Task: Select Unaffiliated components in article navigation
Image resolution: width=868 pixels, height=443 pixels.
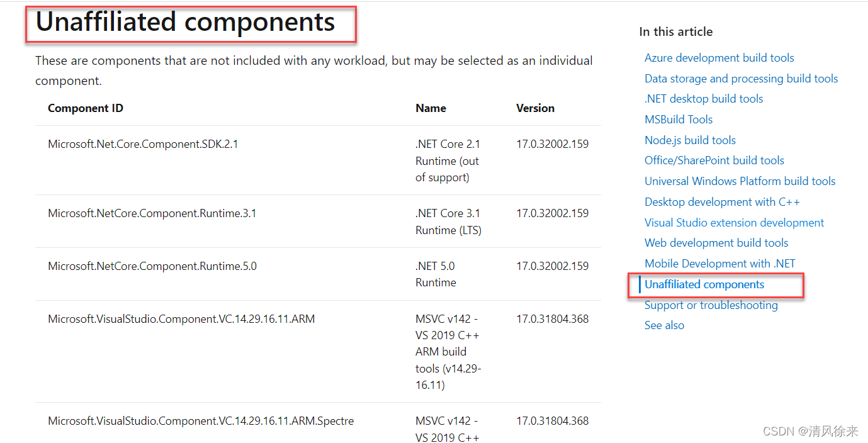Action: pyautogui.click(x=704, y=284)
